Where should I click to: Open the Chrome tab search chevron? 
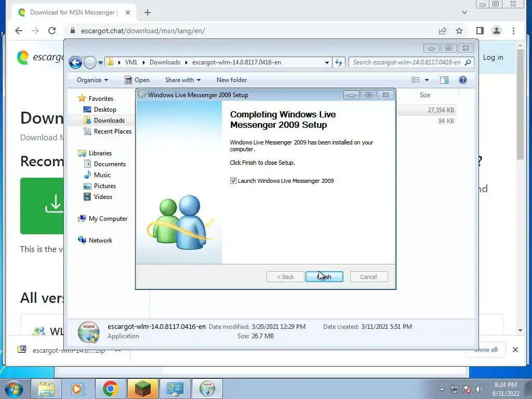(x=464, y=12)
